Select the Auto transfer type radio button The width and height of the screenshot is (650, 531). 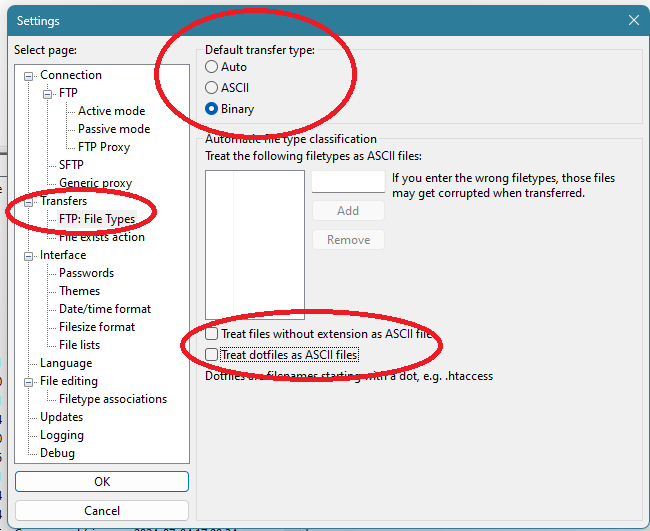[x=211, y=66]
